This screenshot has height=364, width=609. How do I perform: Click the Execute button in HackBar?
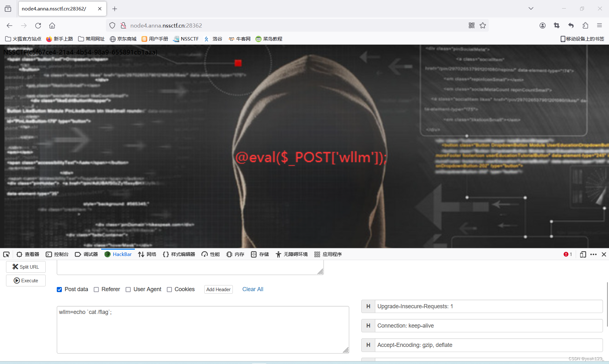click(x=26, y=280)
